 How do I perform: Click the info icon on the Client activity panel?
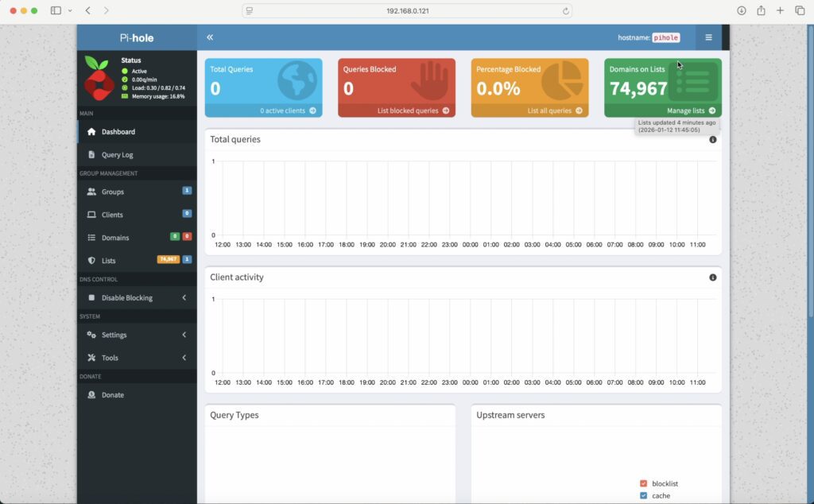(x=713, y=277)
